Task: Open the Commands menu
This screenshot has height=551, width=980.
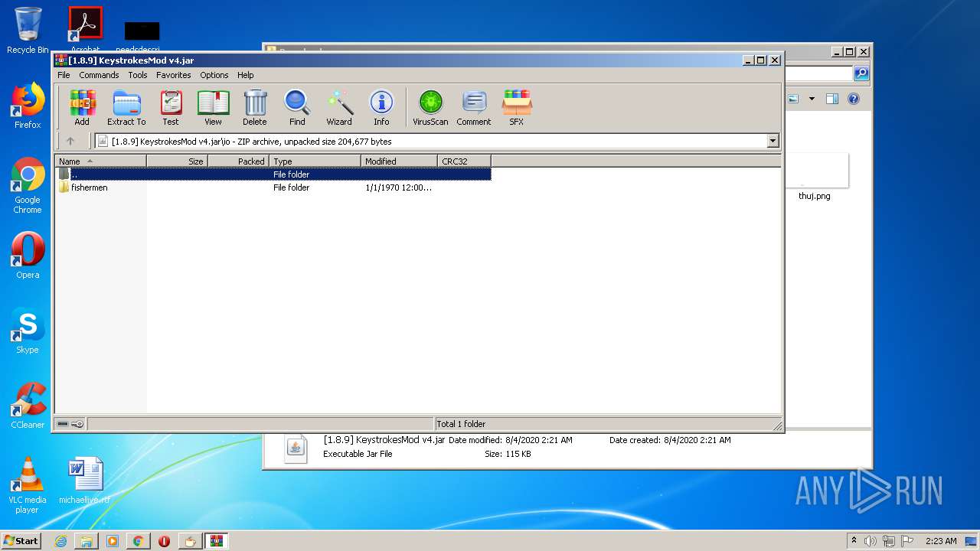Action: pyautogui.click(x=99, y=75)
